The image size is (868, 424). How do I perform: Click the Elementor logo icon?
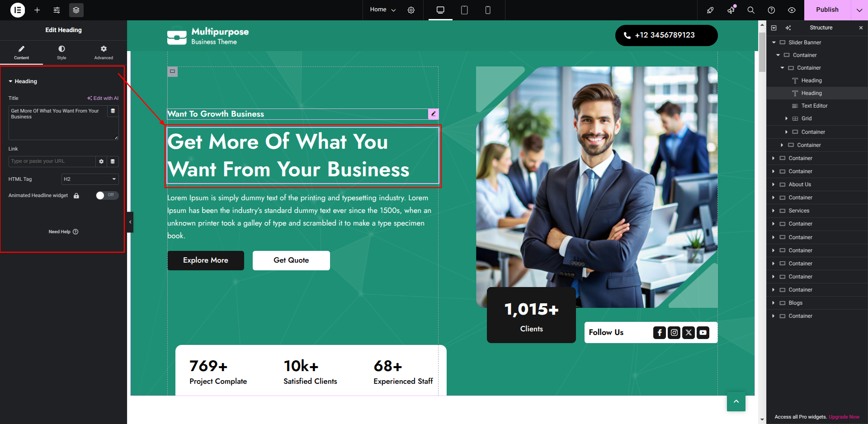point(18,10)
